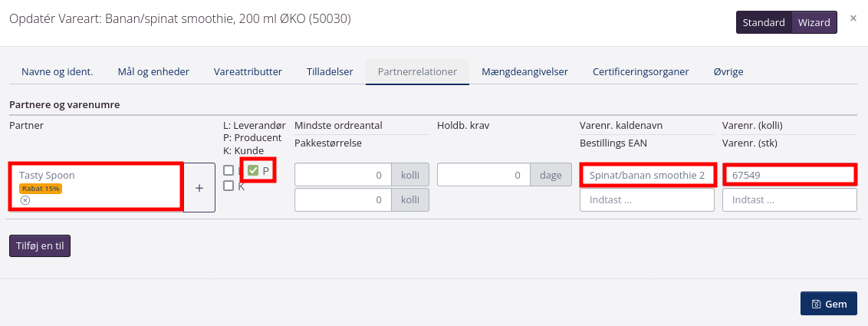868x326 pixels.
Task: Remove the Tasty Spoon partner with the x icon
Action: tap(25, 200)
